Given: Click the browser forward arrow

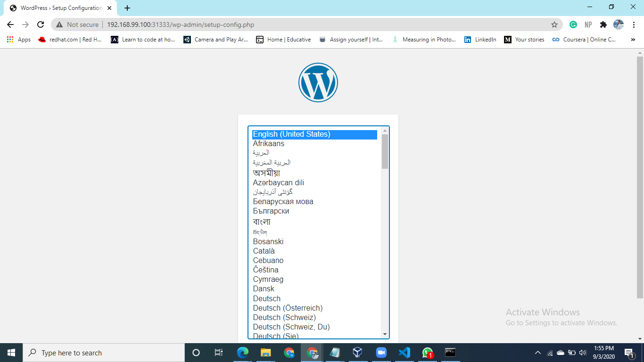Looking at the screenshot, I should pos(25,25).
